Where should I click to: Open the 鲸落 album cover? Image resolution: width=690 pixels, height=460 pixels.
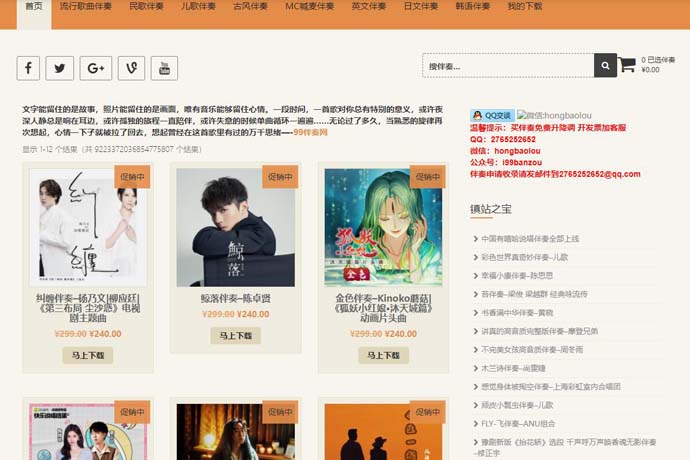pyautogui.click(x=235, y=227)
